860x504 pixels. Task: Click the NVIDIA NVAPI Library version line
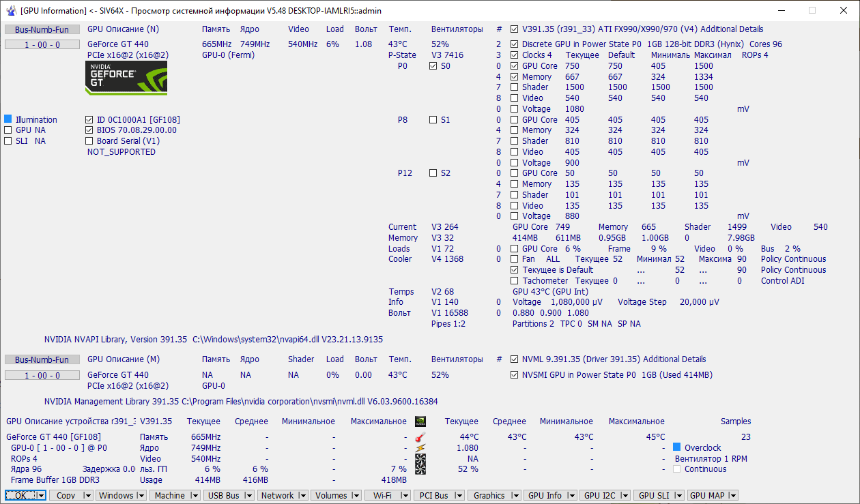[x=214, y=339]
